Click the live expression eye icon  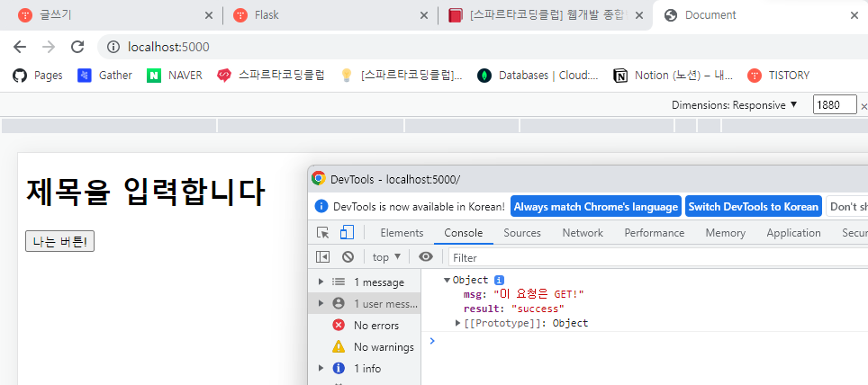[x=426, y=256]
